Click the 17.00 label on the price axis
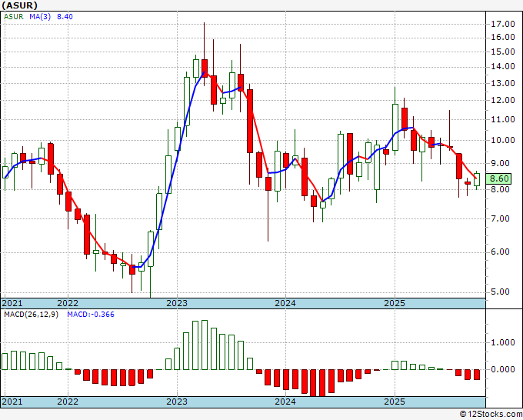Image resolution: width=523 pixels, height=420 pixels. pos(501,24)
